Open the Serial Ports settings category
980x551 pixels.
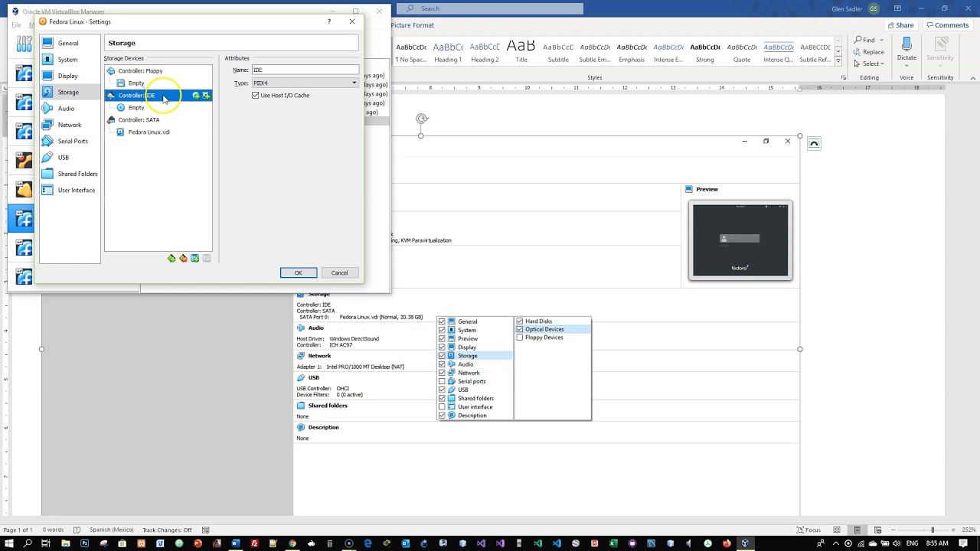[70, 141]
